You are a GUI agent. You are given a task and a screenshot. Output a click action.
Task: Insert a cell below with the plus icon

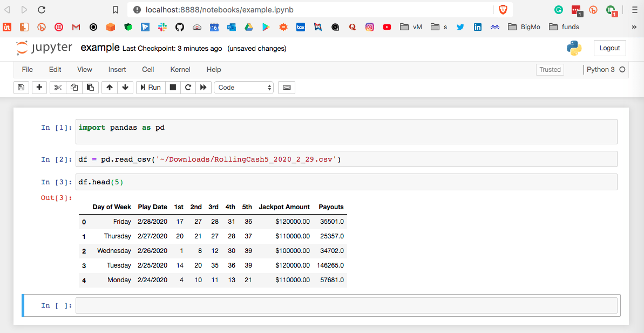[x=39, y=88]
